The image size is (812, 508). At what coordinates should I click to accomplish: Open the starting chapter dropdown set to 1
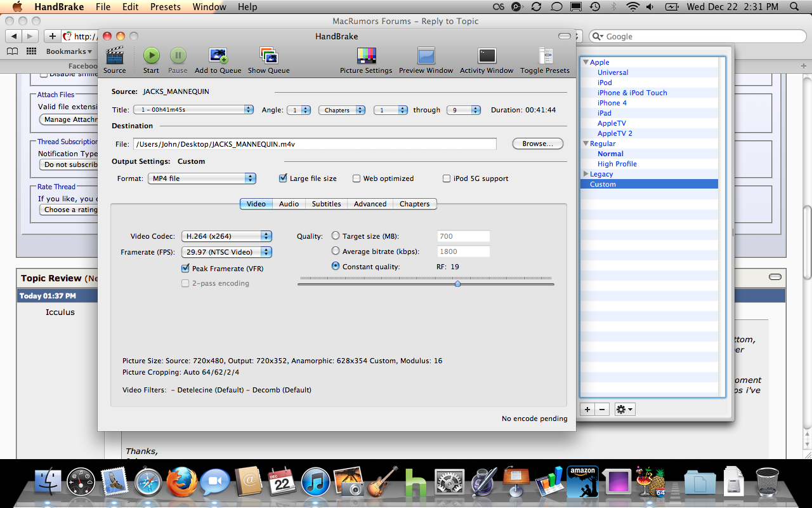pos(390,110)
